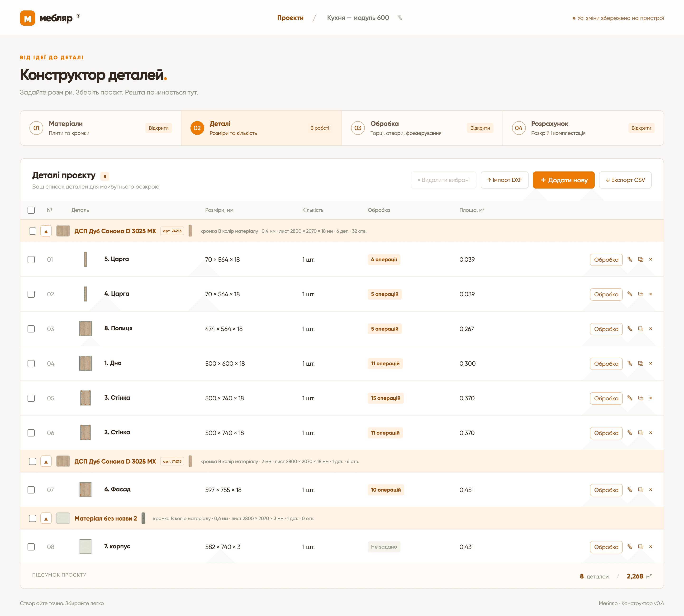Edit the 7. корпус row with pencil icon
Viewport: 684px width, 616px height.
click(630, 547)
